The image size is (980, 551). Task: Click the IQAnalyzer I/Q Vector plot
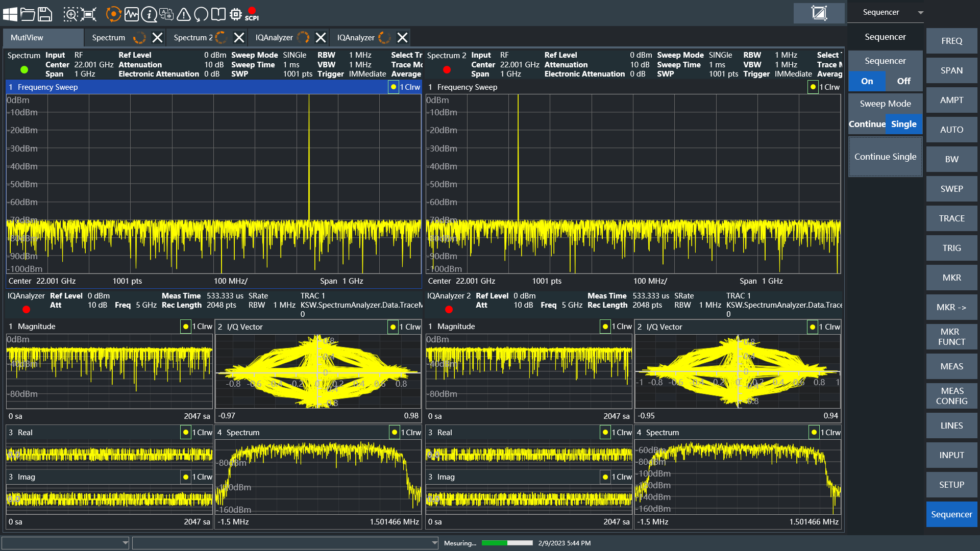[x=318, y=371]
